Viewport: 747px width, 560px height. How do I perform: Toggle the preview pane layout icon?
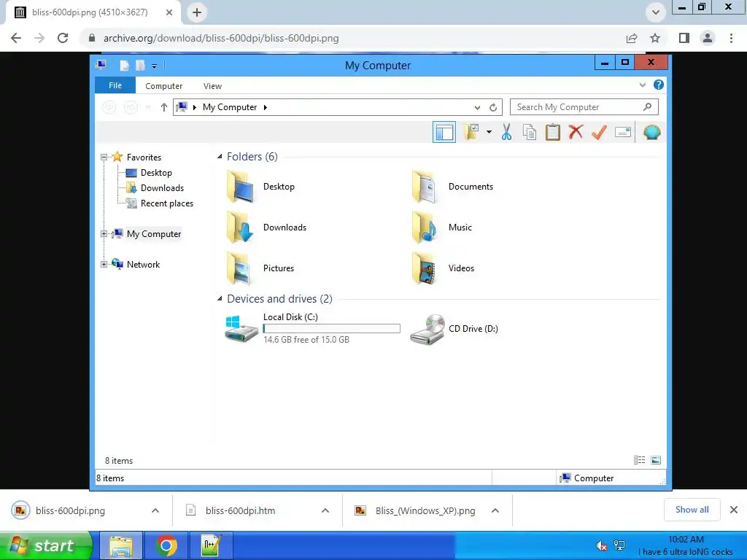click(444, 132)
